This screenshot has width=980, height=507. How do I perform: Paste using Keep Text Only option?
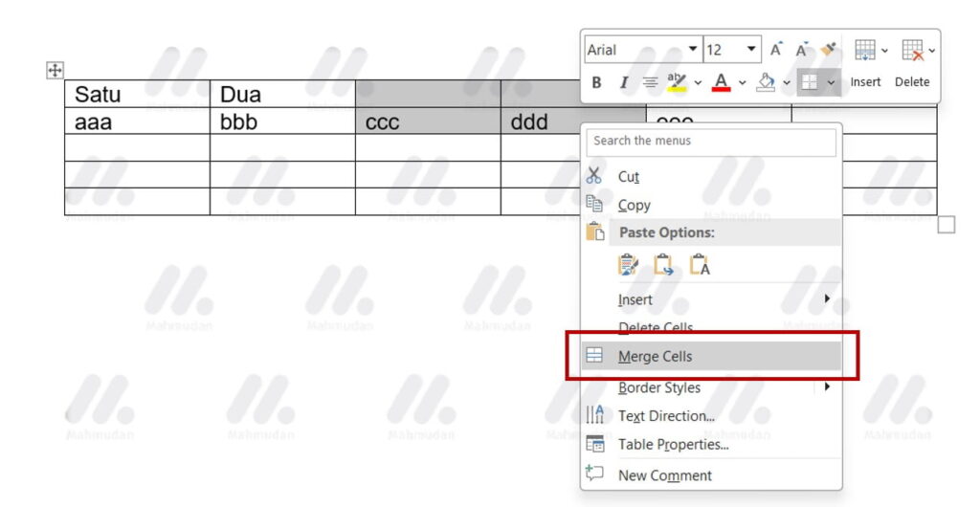pyautogui.click(x=700, y=265)
